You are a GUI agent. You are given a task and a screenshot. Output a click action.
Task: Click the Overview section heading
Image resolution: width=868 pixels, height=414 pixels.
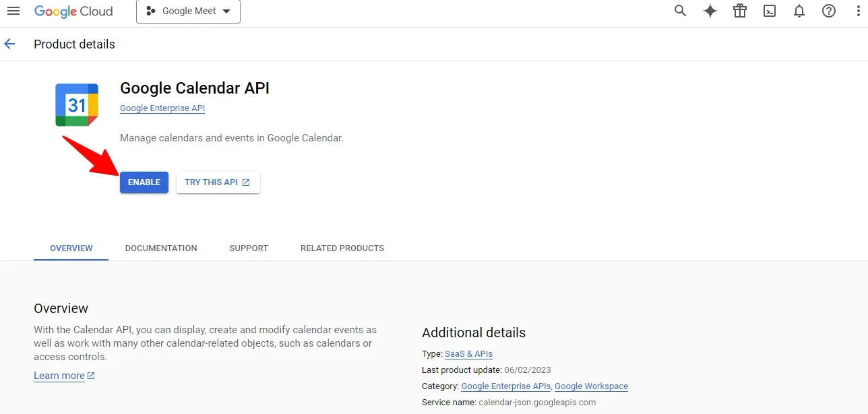(61, 308)
